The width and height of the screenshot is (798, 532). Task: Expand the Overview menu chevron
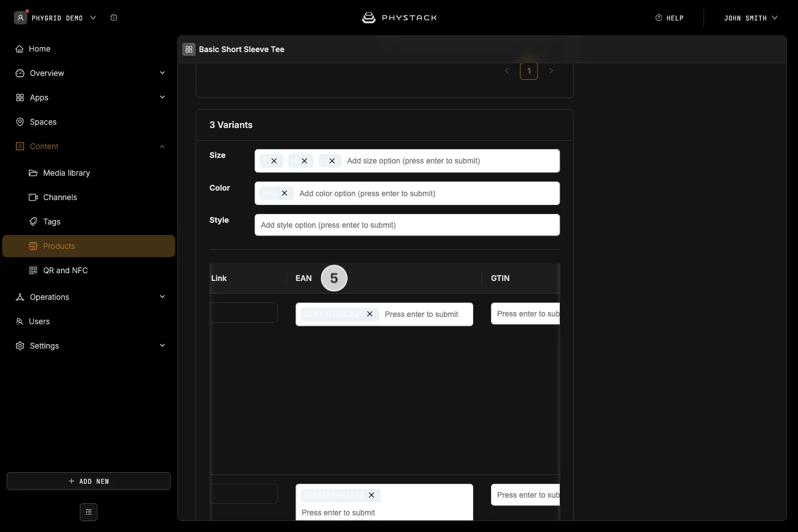(x=162, y=73)
